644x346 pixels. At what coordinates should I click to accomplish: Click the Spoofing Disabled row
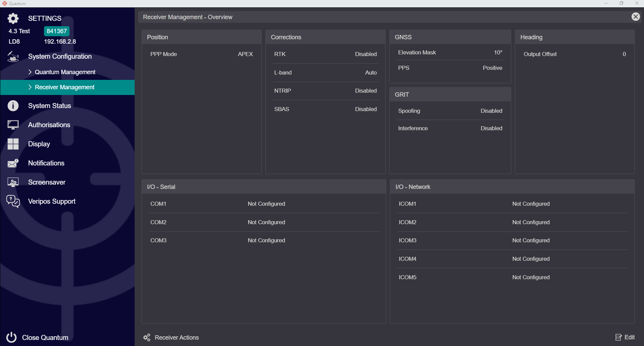click(x=450, y=111)
